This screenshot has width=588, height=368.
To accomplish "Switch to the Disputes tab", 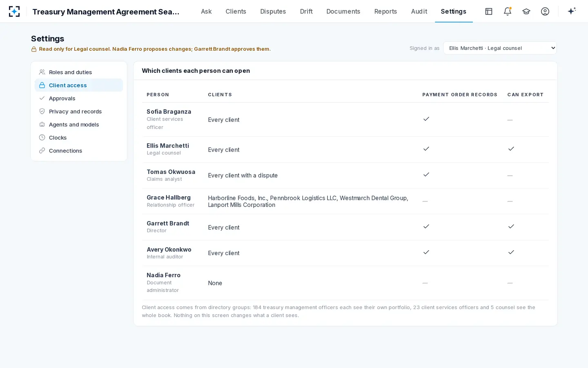I will [273, 11].
